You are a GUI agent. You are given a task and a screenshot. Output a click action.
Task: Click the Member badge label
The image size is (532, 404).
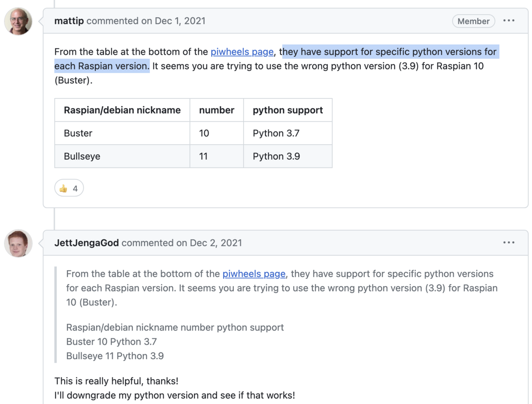[x=473, y=21]
